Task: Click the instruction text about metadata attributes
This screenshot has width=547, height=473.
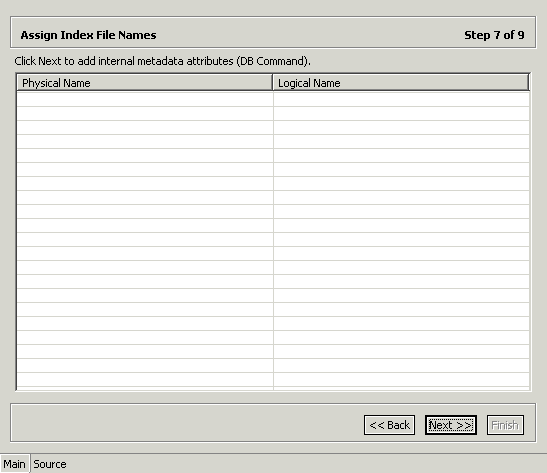Action: pos(162,61)
